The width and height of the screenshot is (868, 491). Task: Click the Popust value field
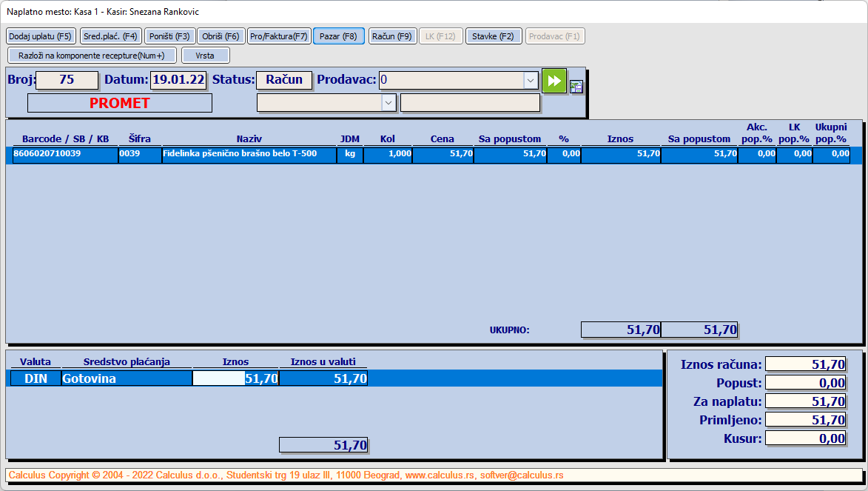tap(805, 383)
